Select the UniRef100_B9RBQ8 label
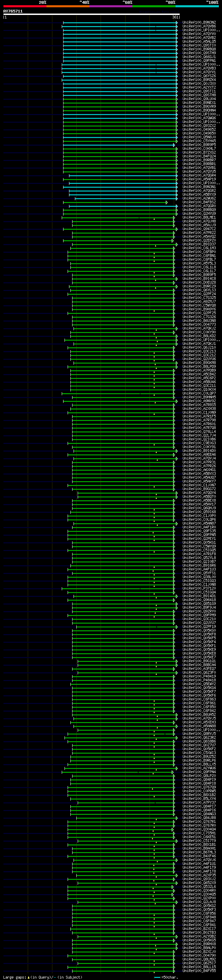 [199, 49]
